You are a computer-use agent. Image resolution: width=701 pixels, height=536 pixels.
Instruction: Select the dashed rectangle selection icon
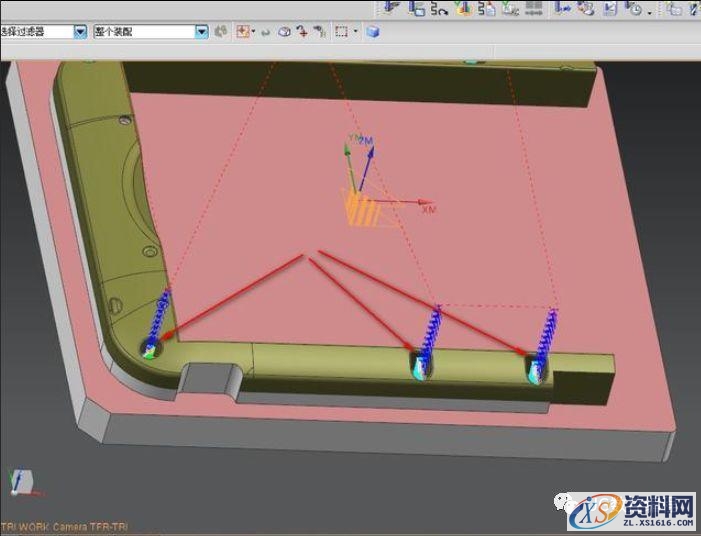coord(341,32)
